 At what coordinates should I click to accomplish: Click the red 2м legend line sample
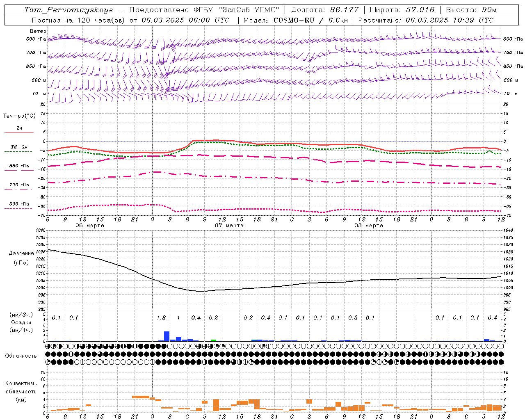click(x=19, y=132)
